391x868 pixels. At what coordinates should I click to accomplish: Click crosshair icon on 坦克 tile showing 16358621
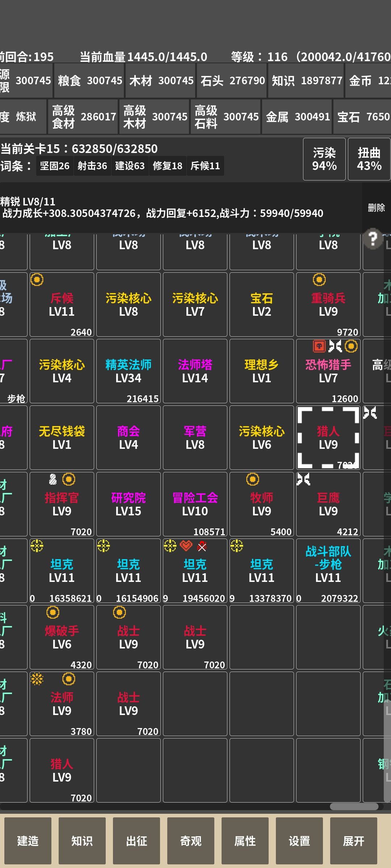(37, 546)
